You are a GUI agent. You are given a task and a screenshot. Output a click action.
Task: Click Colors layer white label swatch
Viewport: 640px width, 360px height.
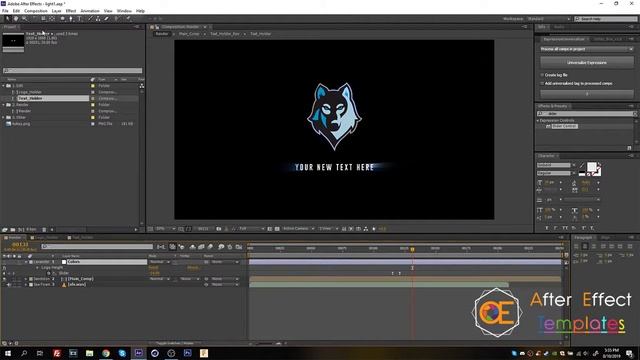pos(64,262)
